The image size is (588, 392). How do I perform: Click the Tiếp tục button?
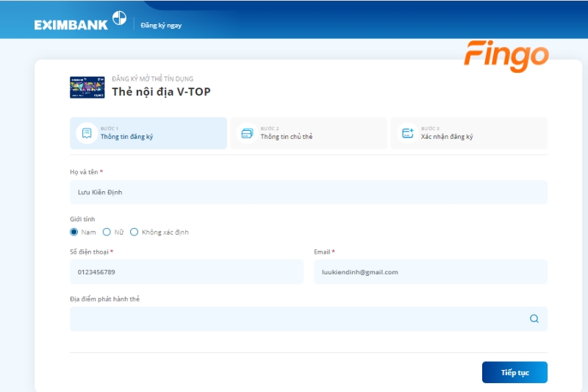(x=515, y=372)
